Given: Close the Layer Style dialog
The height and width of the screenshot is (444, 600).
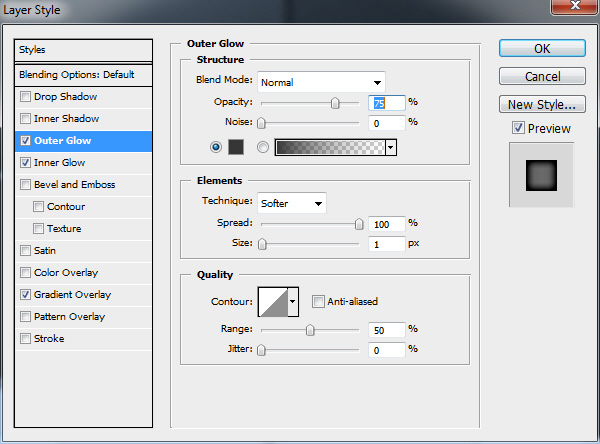Looking at the screenshot, I should pos(575,5).
